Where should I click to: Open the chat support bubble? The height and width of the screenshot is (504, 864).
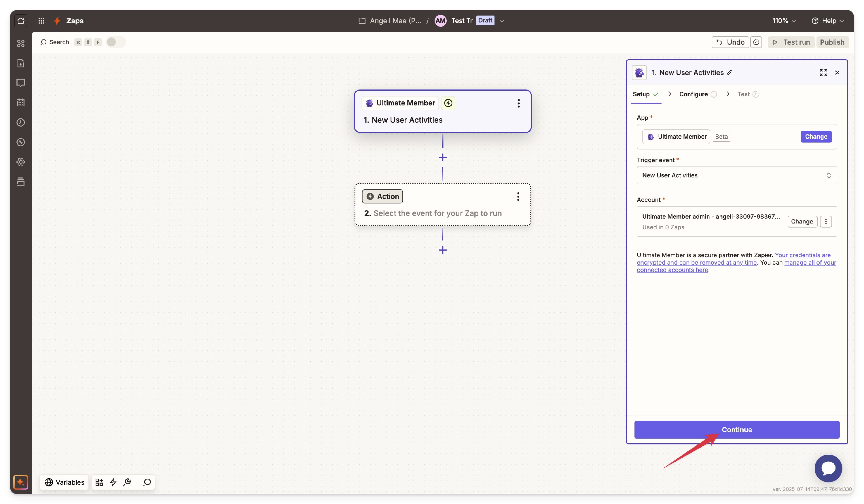[828, 468]
